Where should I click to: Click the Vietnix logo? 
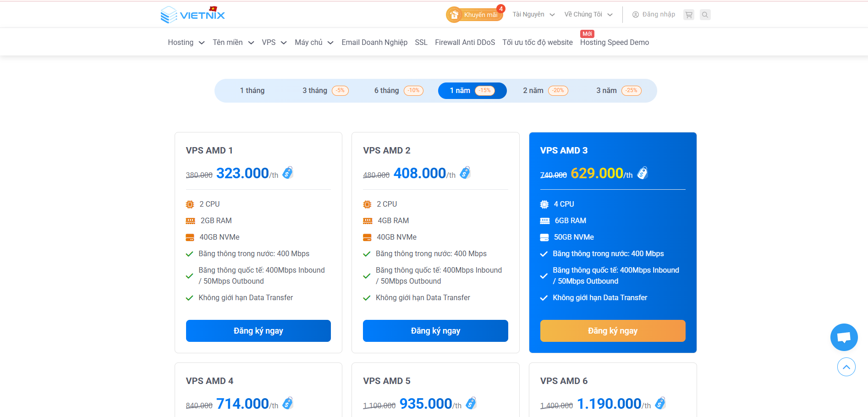tap(193, 15)
